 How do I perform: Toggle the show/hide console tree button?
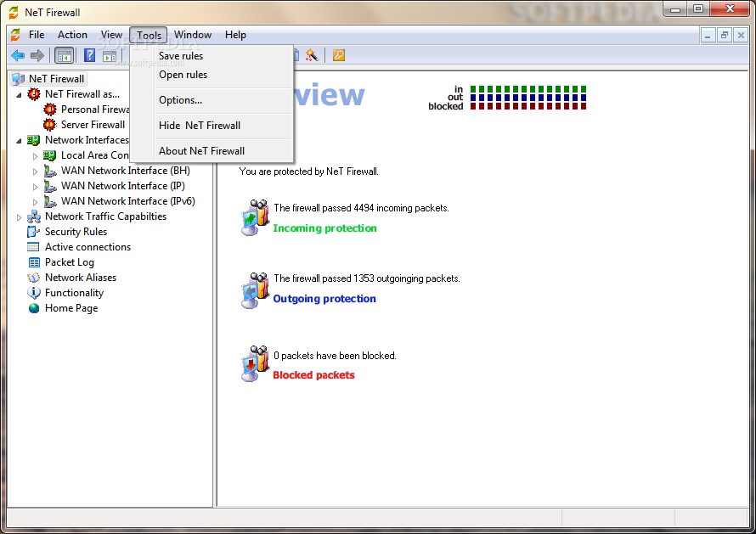pos(64,55)
